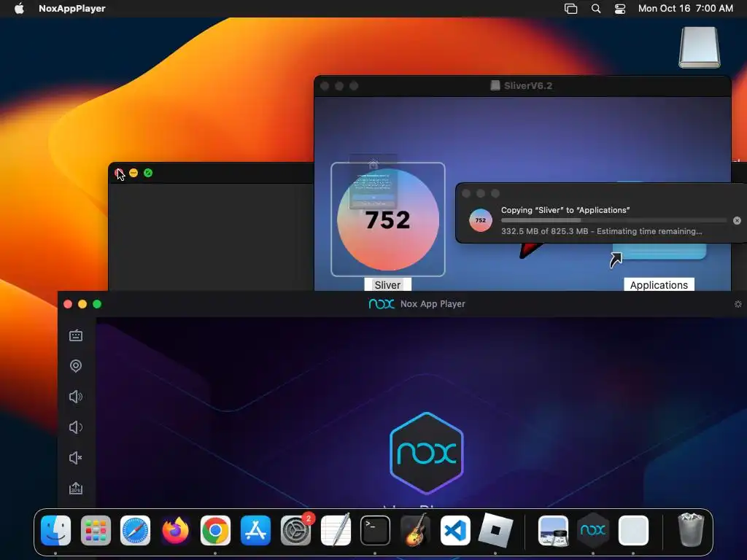Click the Stage Manager windows icon in menu bar

(570, 8)
